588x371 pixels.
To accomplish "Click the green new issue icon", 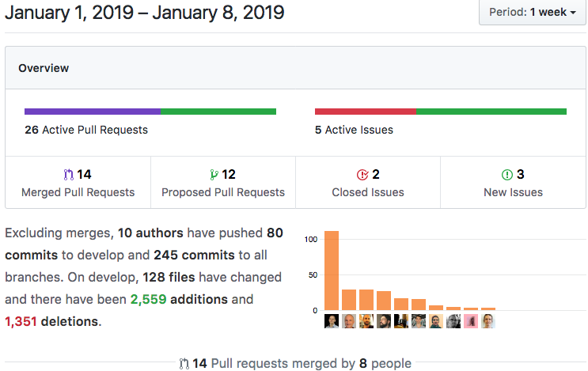I will [x=507, y=175].
